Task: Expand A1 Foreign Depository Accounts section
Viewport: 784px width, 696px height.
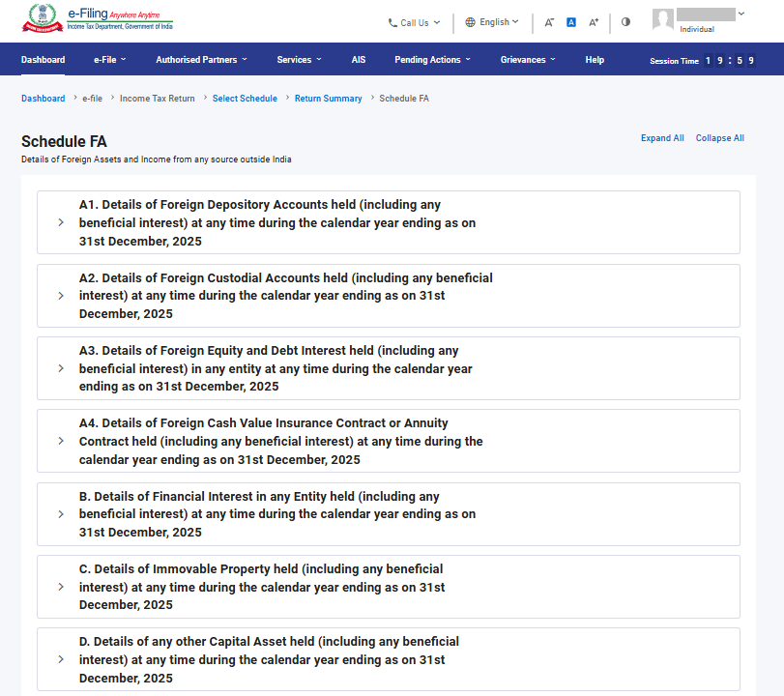Action: click(389, 222)
